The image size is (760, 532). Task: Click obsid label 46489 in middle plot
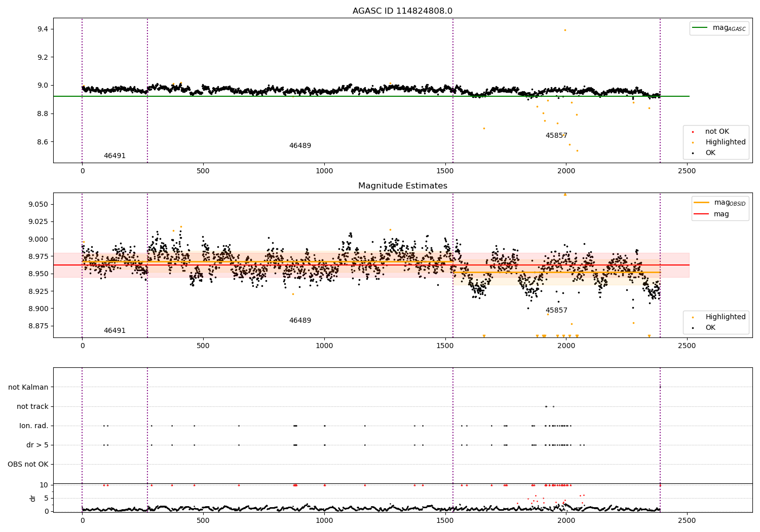300,321
